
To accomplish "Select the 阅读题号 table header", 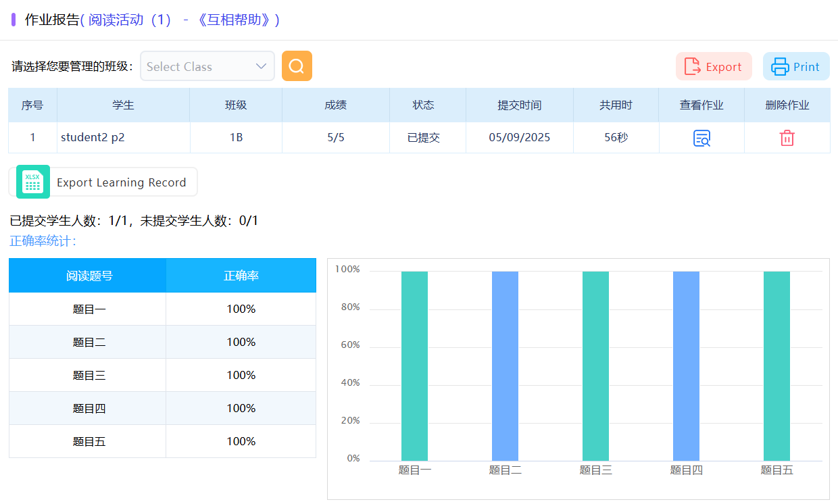I will click(88, 276).
